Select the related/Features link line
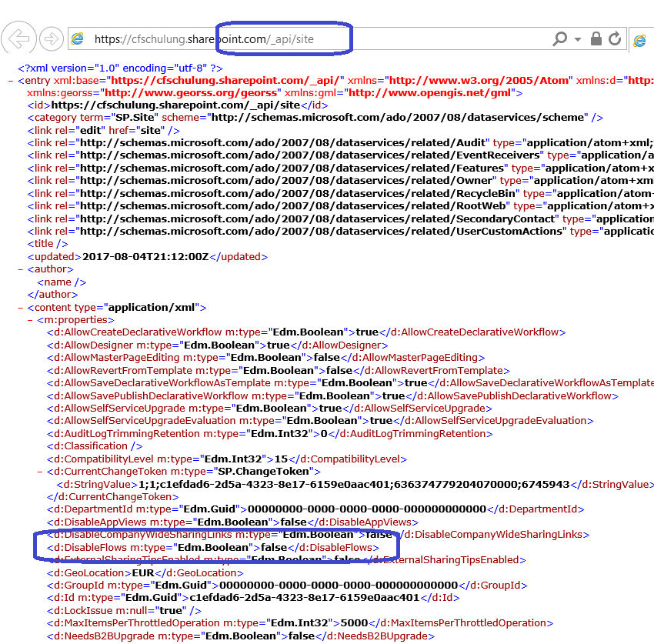The image size is (654, 644). click(x=340, y=168)
